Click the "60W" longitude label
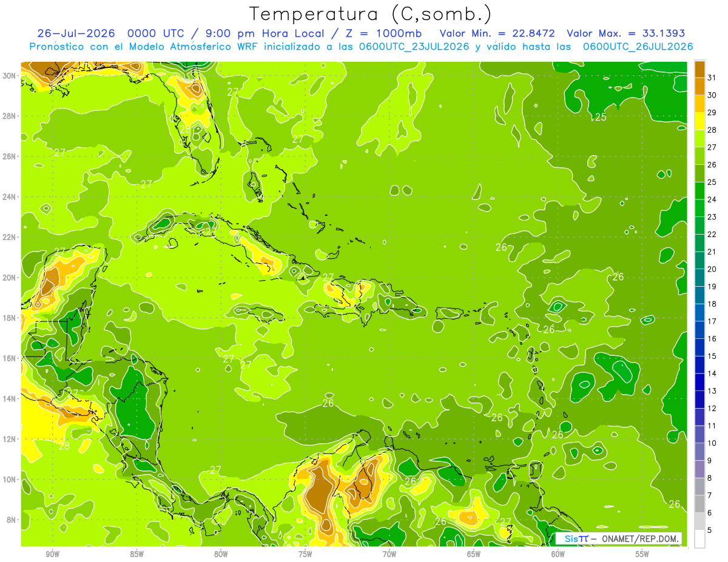This screenshot has height=562, width=728. (558, 554)
